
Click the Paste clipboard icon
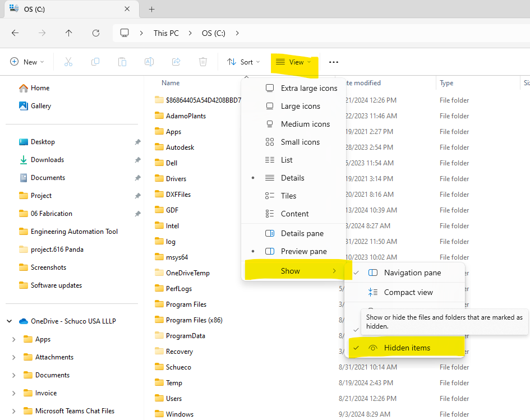122,62
